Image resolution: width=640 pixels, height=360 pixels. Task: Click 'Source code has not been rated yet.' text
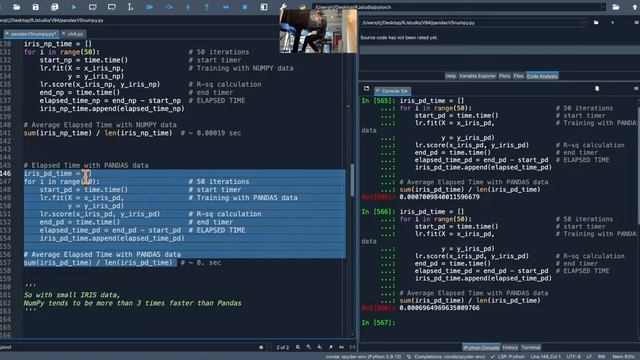tap(399, 38)
